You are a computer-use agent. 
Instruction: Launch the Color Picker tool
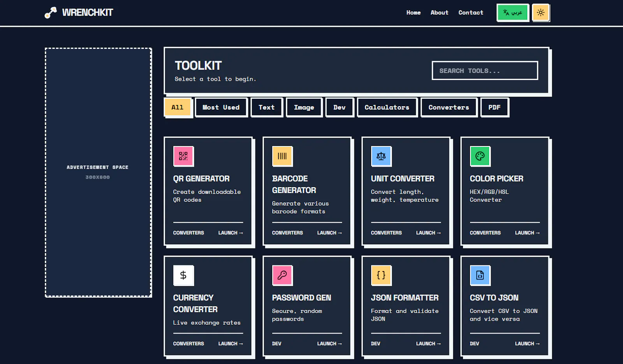pos(527,233)
